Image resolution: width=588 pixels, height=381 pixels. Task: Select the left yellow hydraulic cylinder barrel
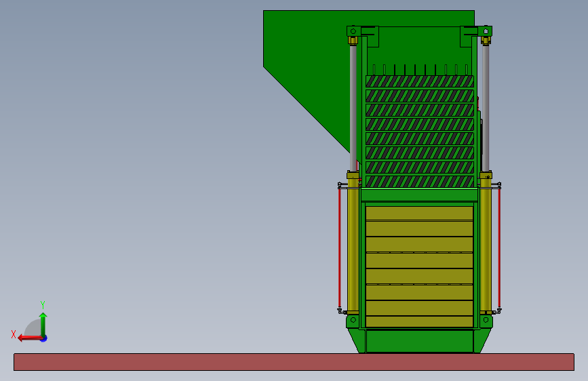pyautogui.click(x=353, y=245)
